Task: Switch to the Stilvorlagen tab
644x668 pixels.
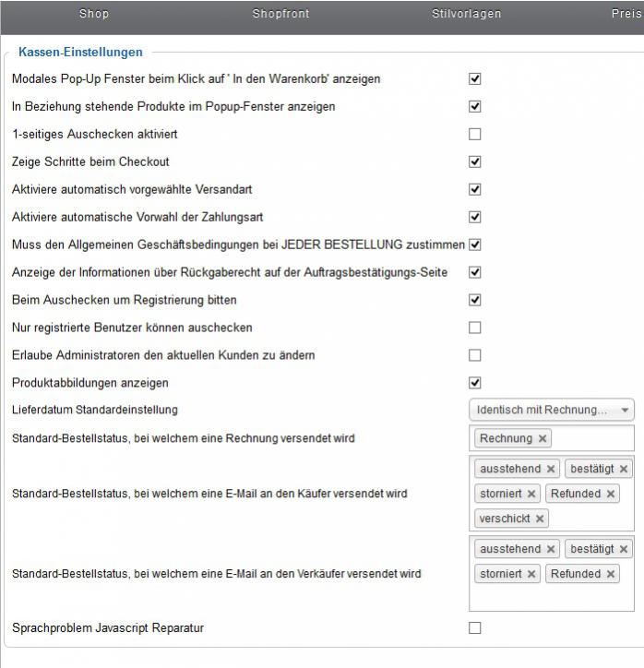Action: (467, 14)
